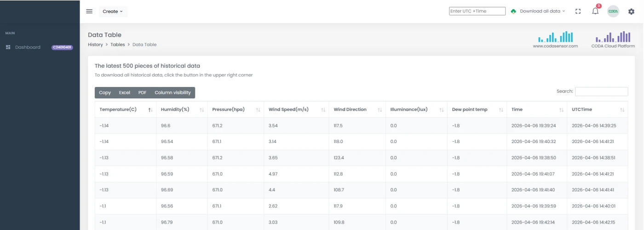
Task: Enter fullscreen mode via expand icon
Action: point(578,11)
